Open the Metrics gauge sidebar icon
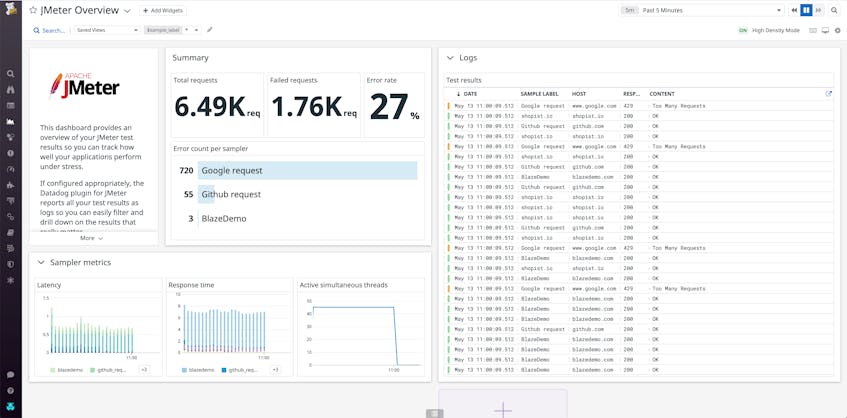 pyautogui.click(x=11, y=169)
